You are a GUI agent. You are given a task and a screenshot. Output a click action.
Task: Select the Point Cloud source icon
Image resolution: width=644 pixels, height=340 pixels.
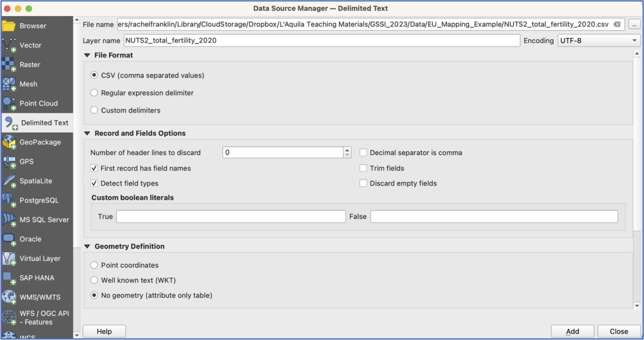pos(9,104)
